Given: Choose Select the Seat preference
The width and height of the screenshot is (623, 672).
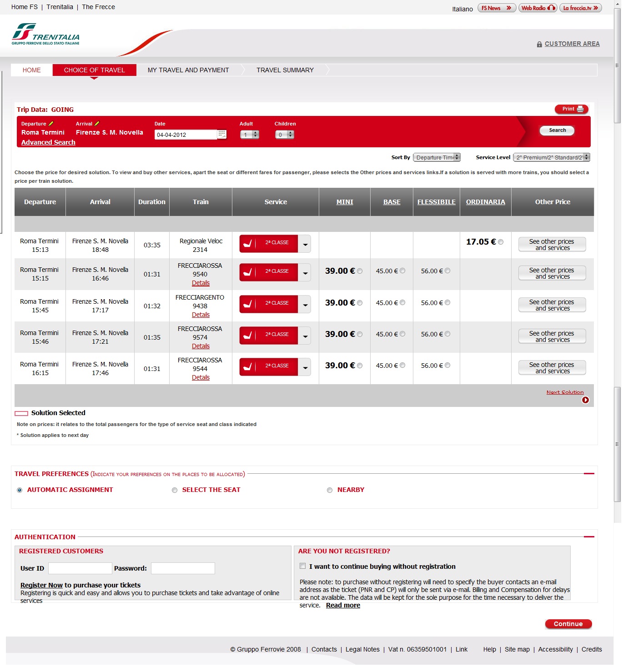Looking at the screenshot, I should pos(175,490).
